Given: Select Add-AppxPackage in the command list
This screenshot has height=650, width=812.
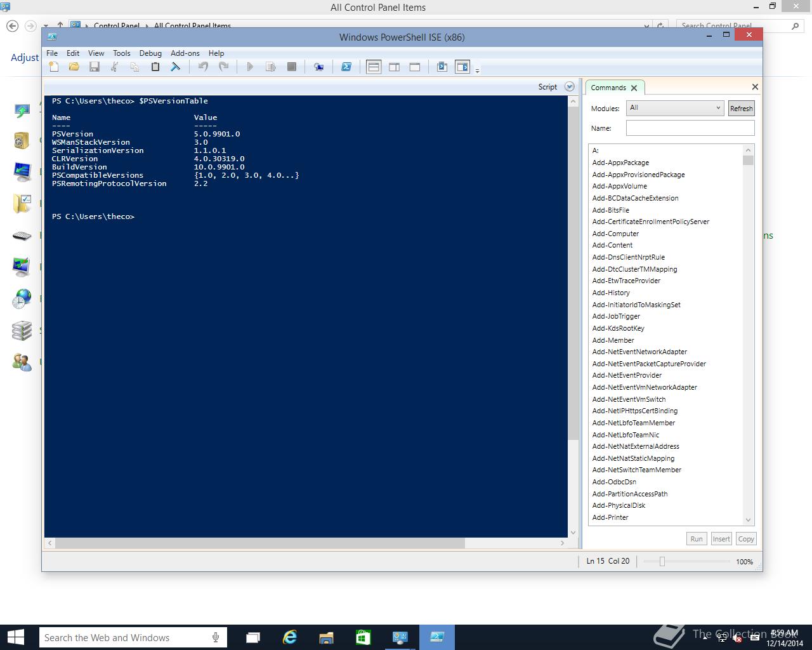Looking at the screenshot, I should click(620, 162).
